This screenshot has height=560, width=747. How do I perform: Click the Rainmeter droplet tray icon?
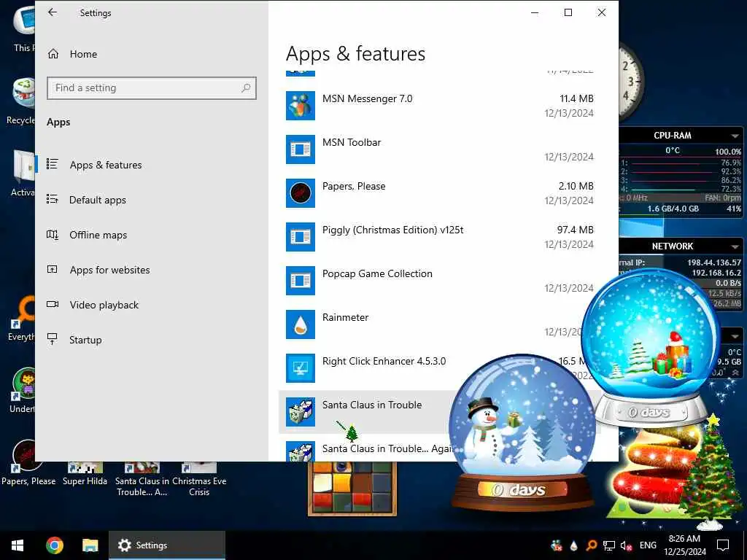click(573, 545)
